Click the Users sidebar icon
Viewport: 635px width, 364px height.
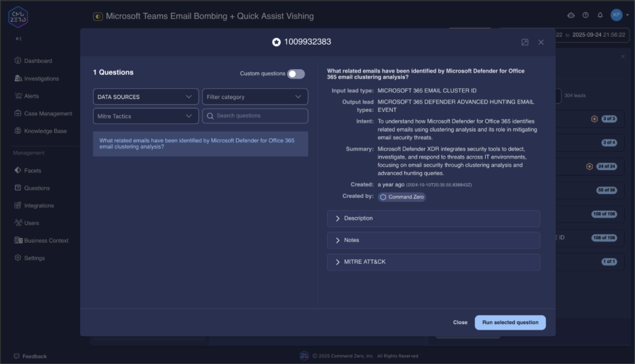pos(18,222)
